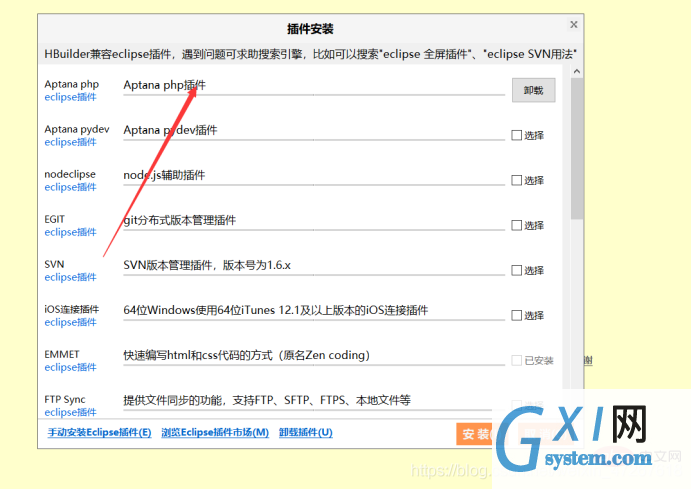The width and height of the screenshot is (692, 489).
Task: Click the vertical scrollbar thumb
Action: point(576,149)
